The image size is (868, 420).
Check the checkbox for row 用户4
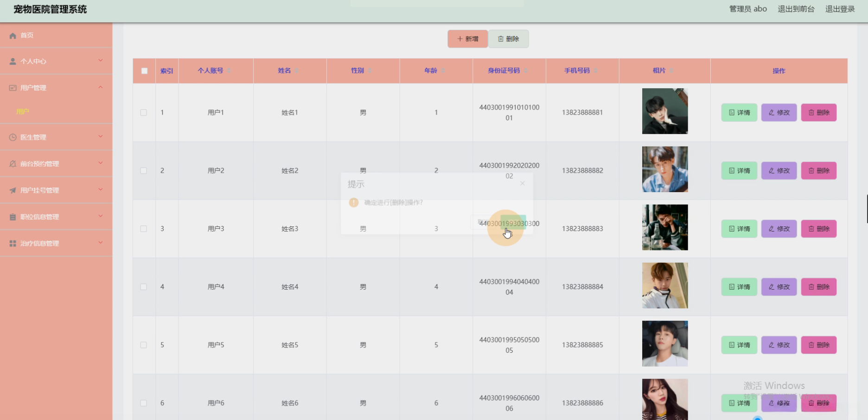pyautogui.click(x=144, y=287)
